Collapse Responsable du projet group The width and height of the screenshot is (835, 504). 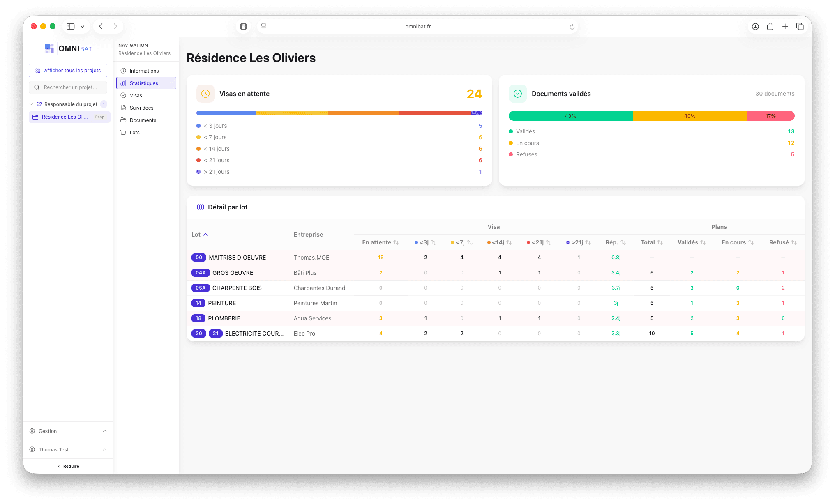point(31,104)
